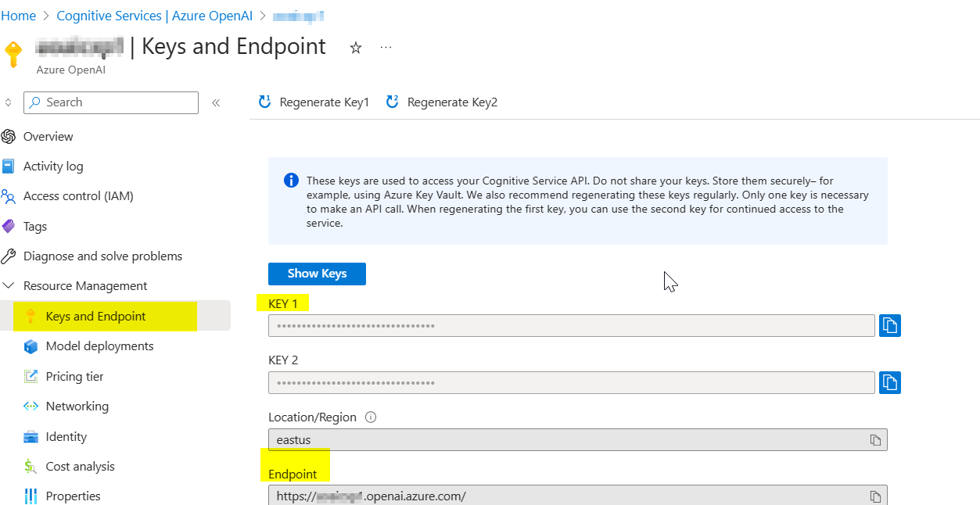
Task: Click the Show Keys button
Action: coord(317,274)
